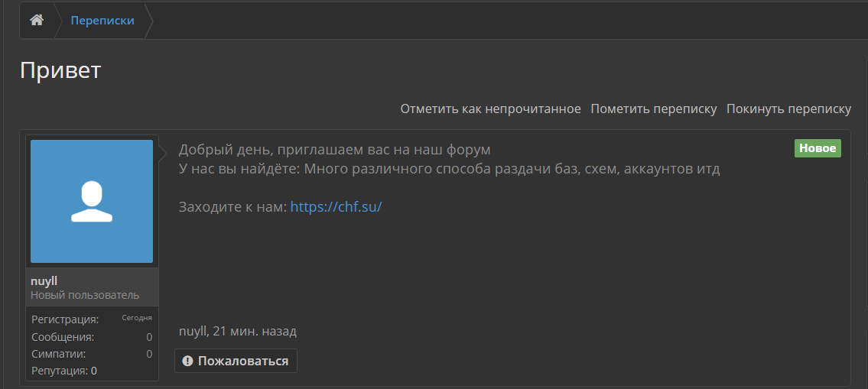Screen dimensions: 868x389
Task: Click the green Новое badge
Action: 818,149
